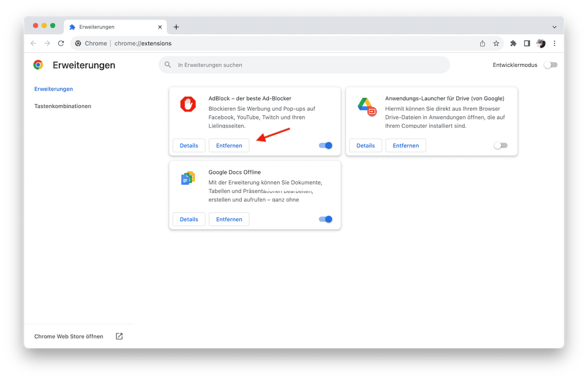The height and width of the screenshot is (380, 588).
Task: Select Tastenkombinationen in the sidebar
Action: coord(63,106)
